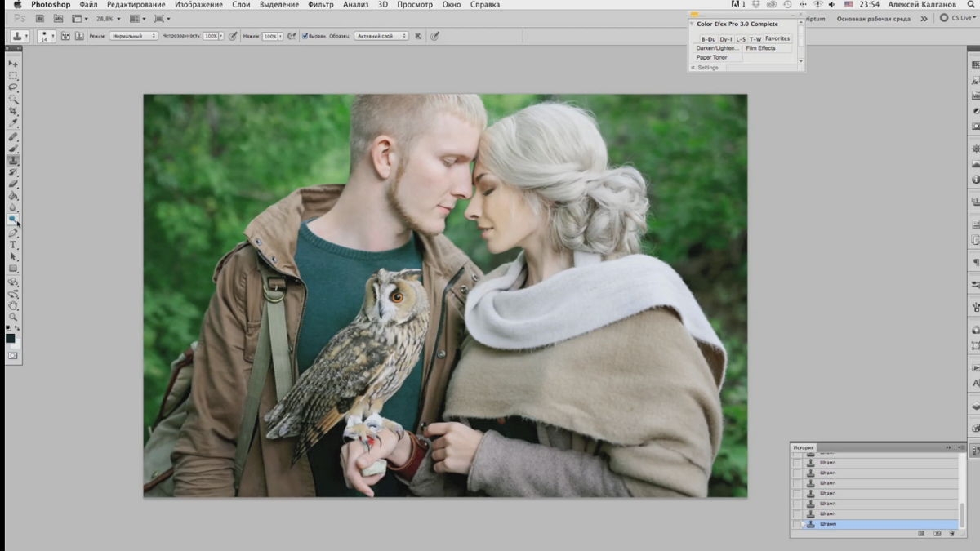Toggle Quick Mask mode
Viewport: 980px width, 551px height.
13,356
